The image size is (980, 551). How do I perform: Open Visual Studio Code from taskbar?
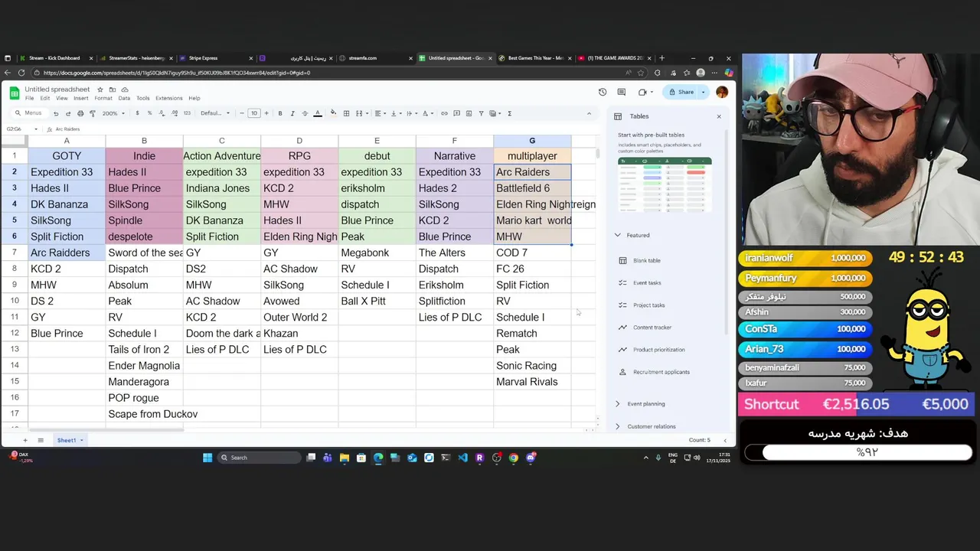coord(462,458)
